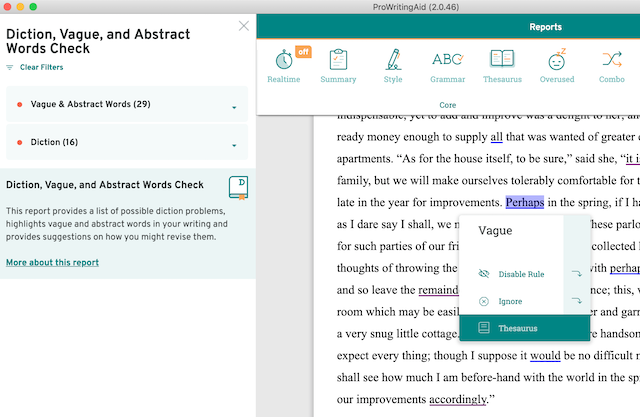Expand Vague & Abstract Words dropdown arrow
This screenshot has height=417, width=640.
point(234,108)
